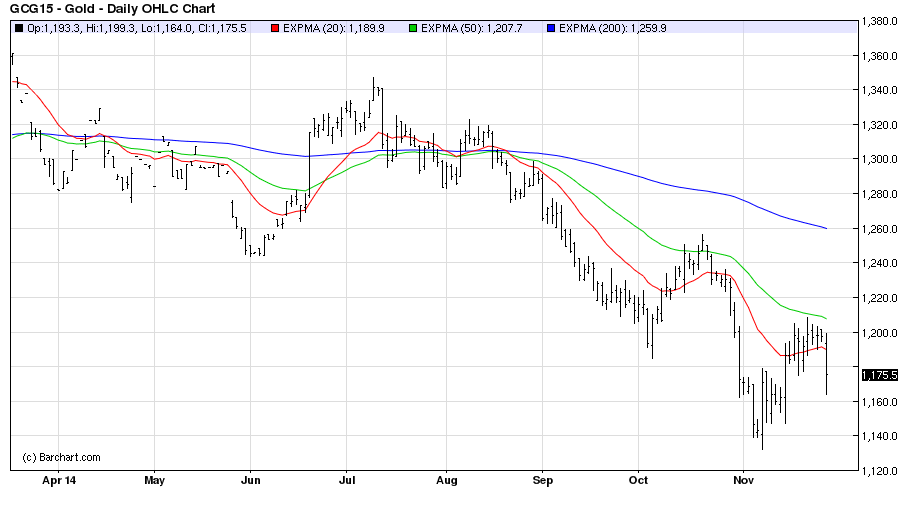This screenshot has height=511, width=900.
Task: Click the red EXPMA (20) legend swatch
Action: [x=276, y=28]
